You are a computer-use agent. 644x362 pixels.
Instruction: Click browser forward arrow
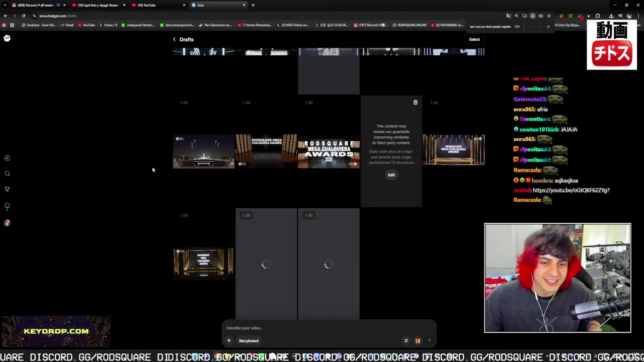tap(14, 16)
